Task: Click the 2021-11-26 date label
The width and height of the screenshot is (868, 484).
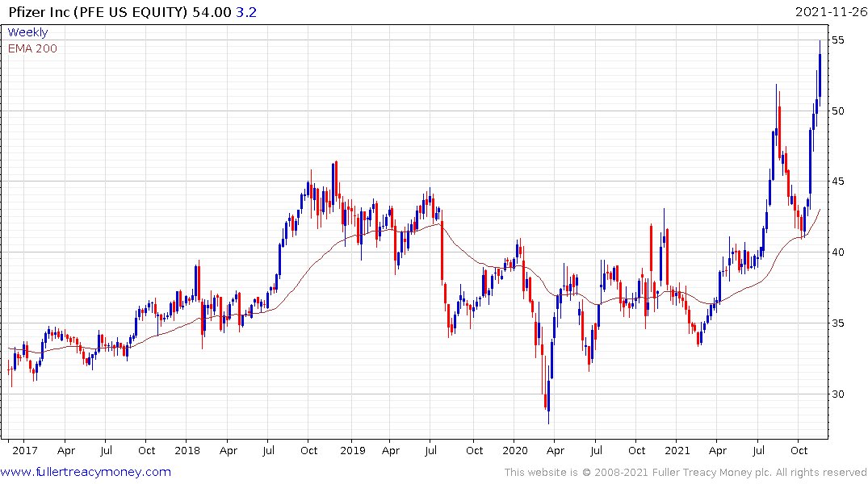Action: pyautogui.click(x=831, y=11)
